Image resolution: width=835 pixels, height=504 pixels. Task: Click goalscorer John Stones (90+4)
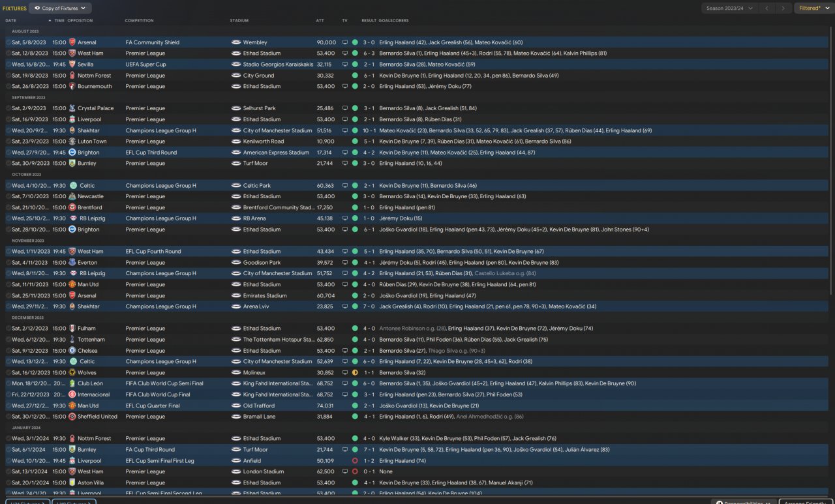625,230
